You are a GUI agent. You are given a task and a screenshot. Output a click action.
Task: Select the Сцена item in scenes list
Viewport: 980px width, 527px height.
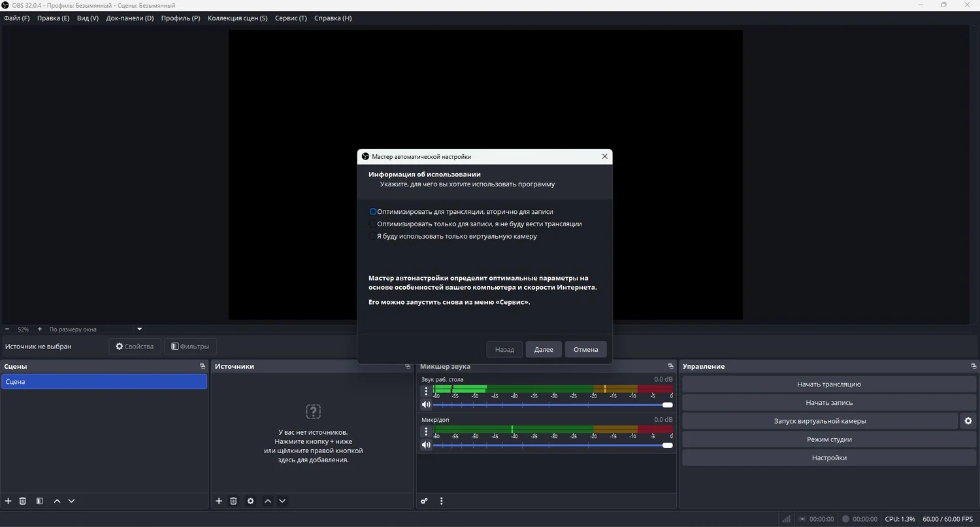[x=104, y=382]
